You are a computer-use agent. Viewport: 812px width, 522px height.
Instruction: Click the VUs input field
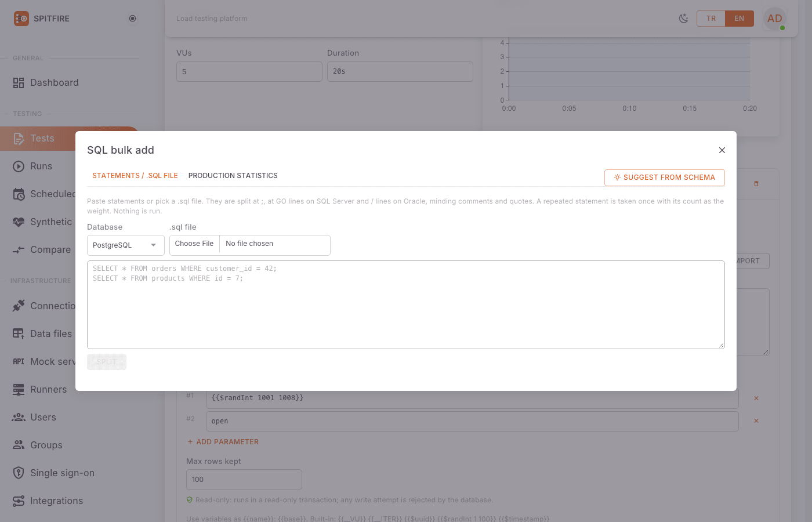(249, 72)
